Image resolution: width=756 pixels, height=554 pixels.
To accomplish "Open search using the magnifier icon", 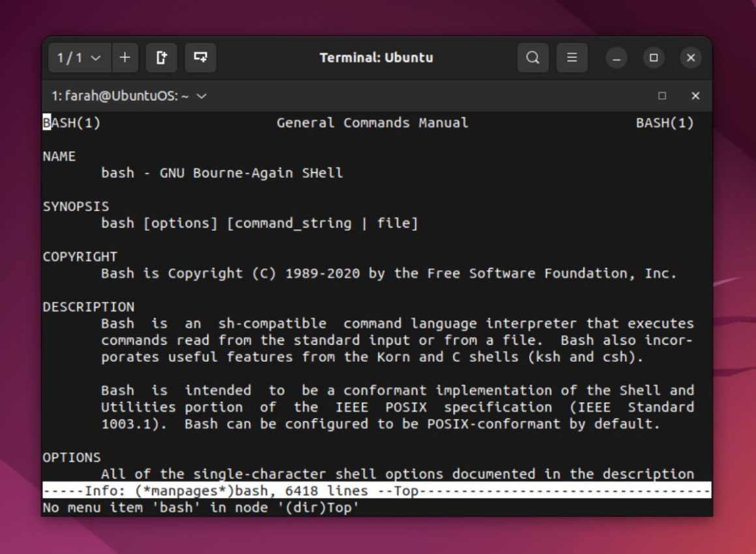I will pyautogui.click(x=533, y=57).
